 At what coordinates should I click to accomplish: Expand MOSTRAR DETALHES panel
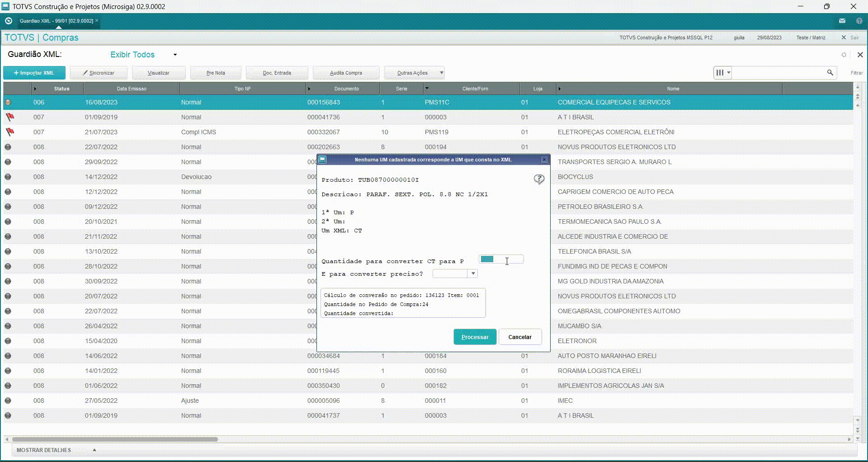pyautogui.click(x=56, y=450)
